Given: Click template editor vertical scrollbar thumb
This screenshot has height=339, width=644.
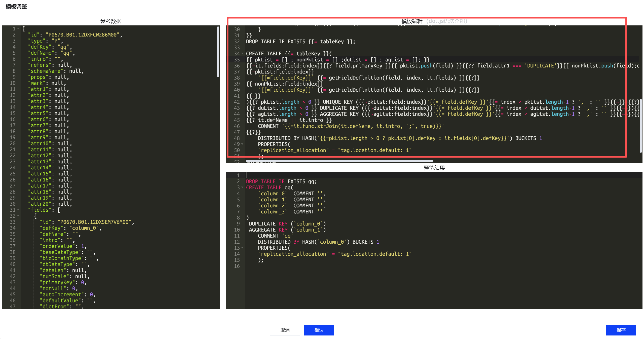Looking at the screenshot, I should click(x=641, y=126).
